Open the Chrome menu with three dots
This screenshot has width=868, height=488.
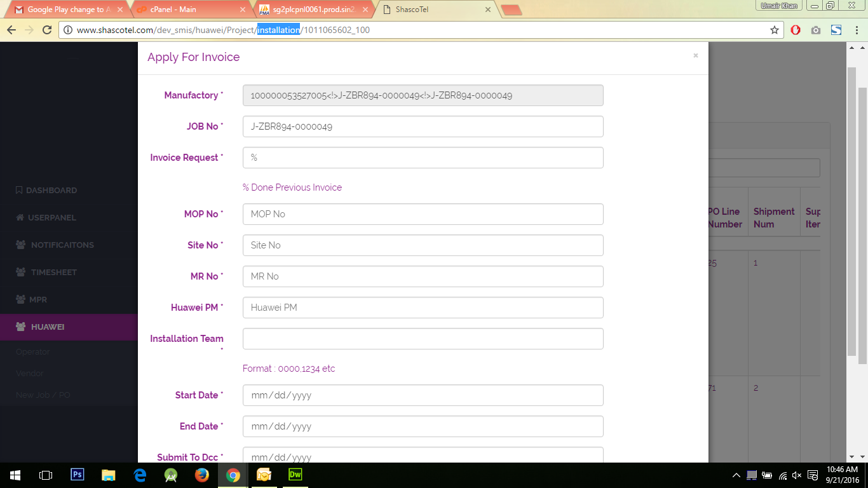click(x=855, y=30)
